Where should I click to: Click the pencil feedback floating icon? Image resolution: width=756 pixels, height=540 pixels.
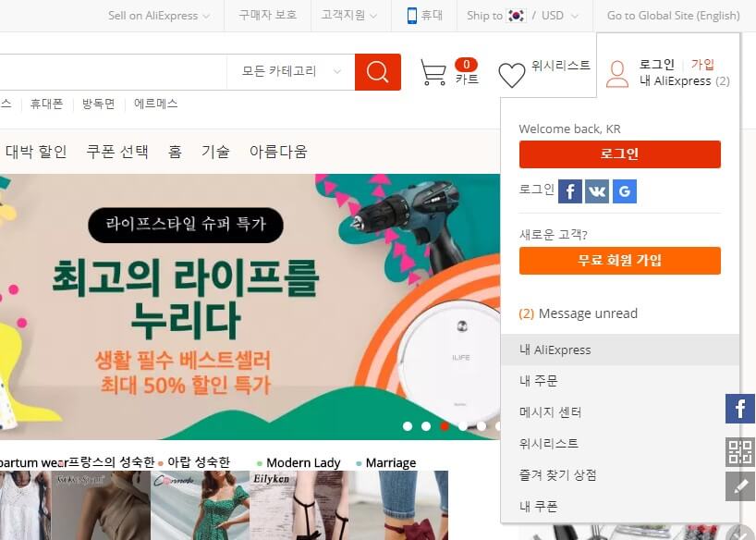(740, 486)
